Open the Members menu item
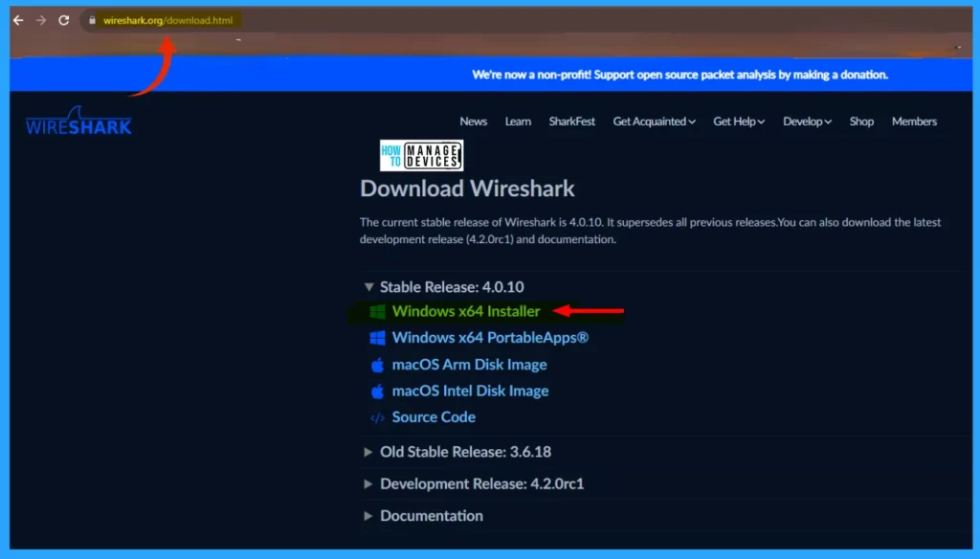The height and width of the screenshot is (559, 980). click(914, 122)
